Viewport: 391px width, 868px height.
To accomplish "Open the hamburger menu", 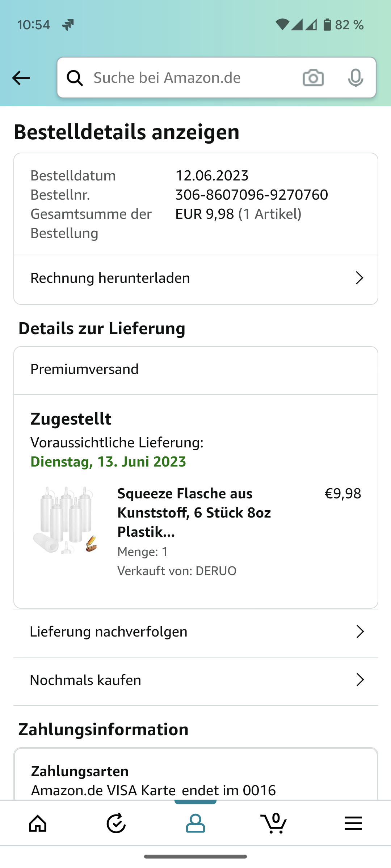I will 353,824.
